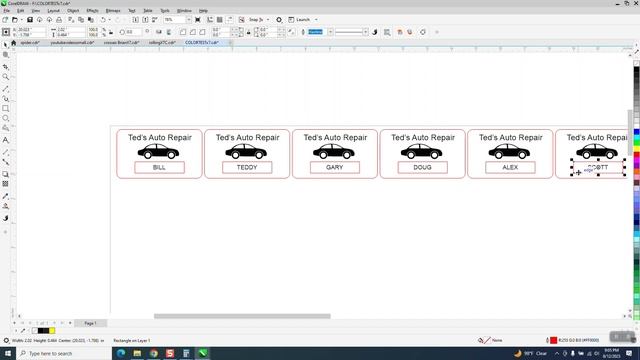Click the rotation angle input field
This screenshot has width=640, height=360.
pyautogui.click(x=133, y=32)
